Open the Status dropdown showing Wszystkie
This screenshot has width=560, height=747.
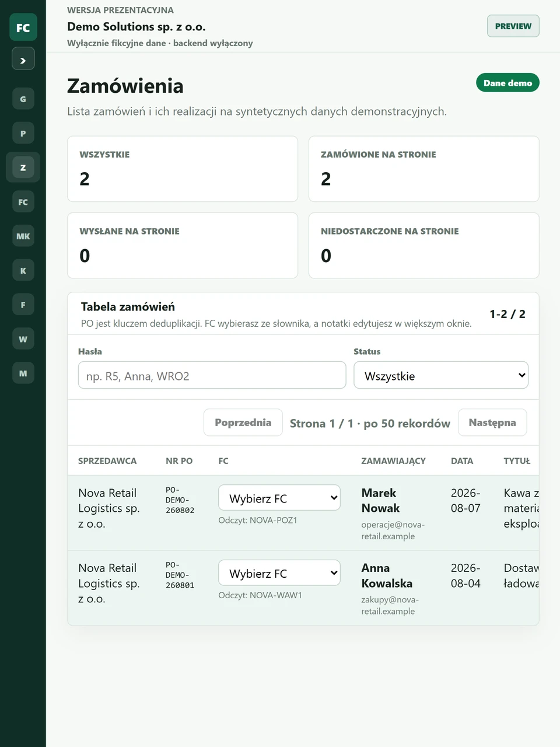[x=440, y=375]
